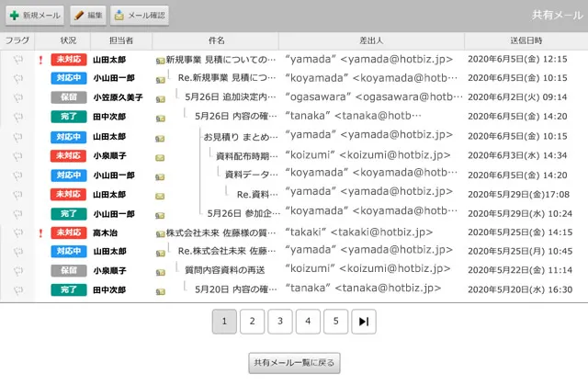Toggle flag on 資料配布時期 row
The image size is (588, 385).
point(18,156)
